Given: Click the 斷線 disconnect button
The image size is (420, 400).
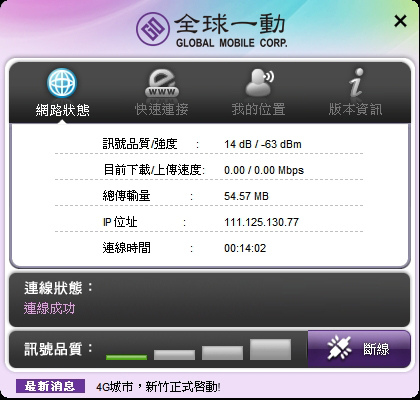Looking at the screenshot, I should [359, 349].
